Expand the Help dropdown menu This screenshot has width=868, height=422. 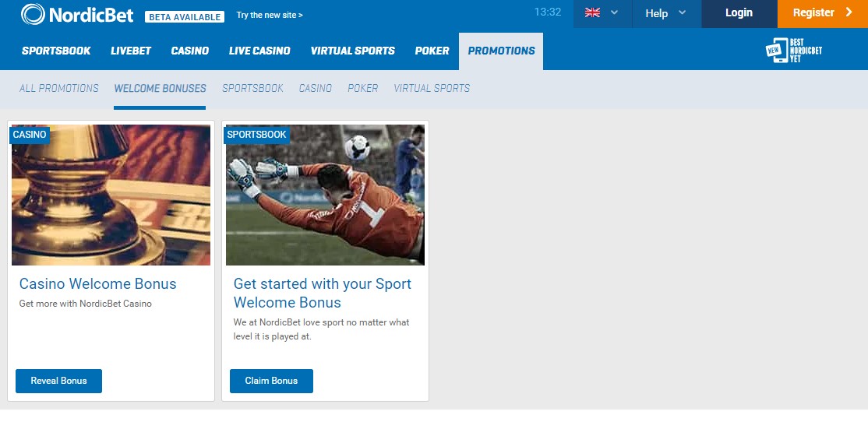pyautogui.click(x=666, y=13)
